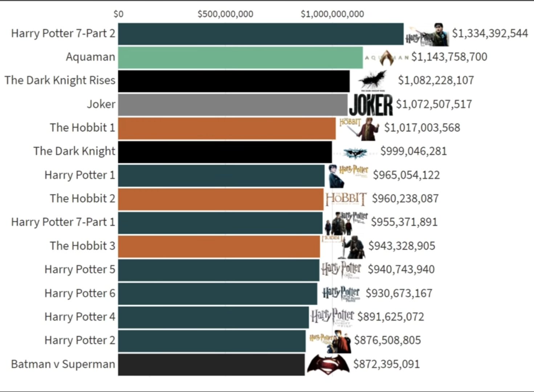This screenshot has width=534, height=392.
Task: Click the $1,000,000,000 axis tick label
Action: (332, 14)
